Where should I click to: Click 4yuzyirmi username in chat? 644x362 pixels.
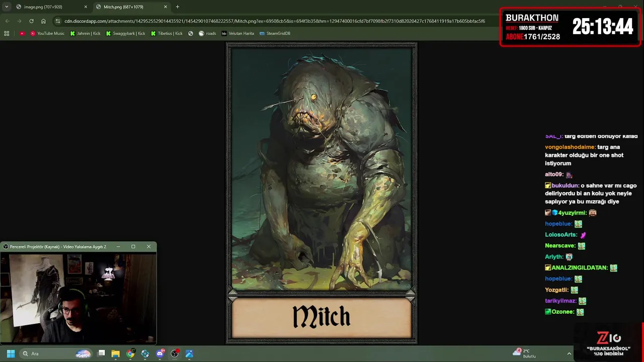click(x=573, y=213)
